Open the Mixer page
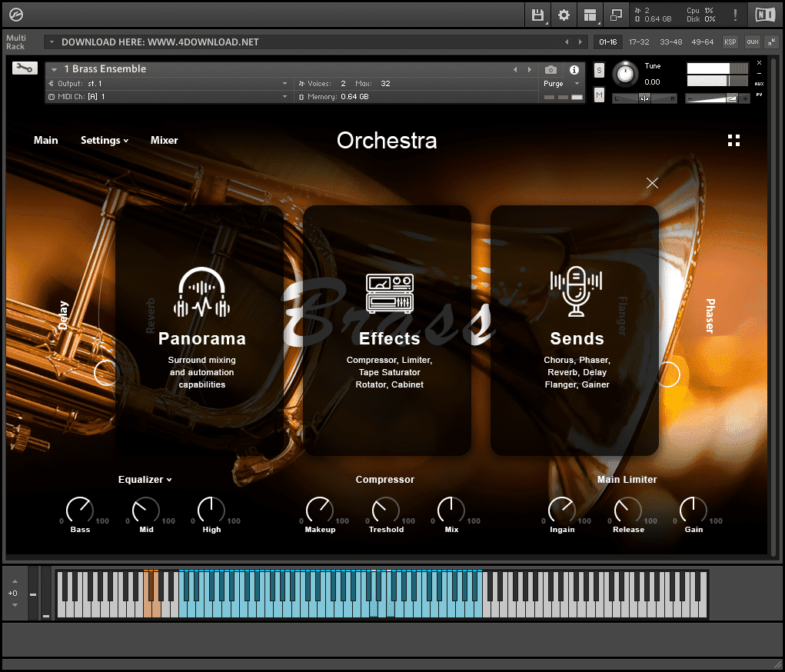Screen dimensions: 785x672 (164, 140)
